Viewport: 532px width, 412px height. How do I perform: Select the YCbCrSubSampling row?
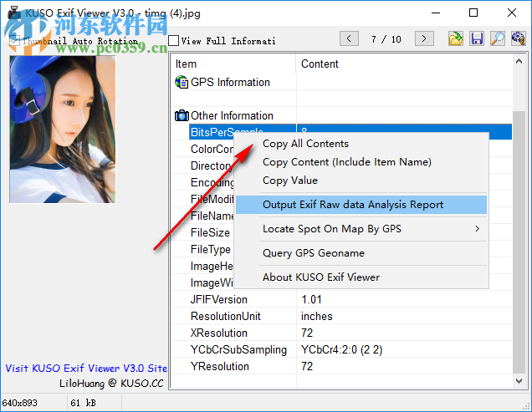pyautogui.click(x=341, y=349)
